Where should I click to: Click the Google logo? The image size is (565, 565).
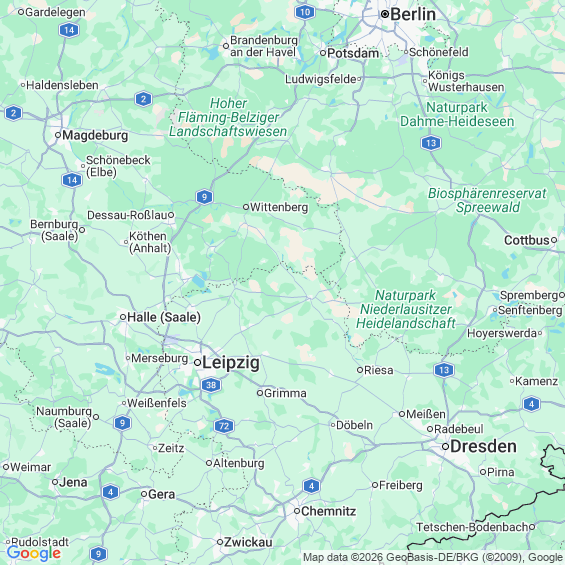pyautogui.click(x=34, y=553)
